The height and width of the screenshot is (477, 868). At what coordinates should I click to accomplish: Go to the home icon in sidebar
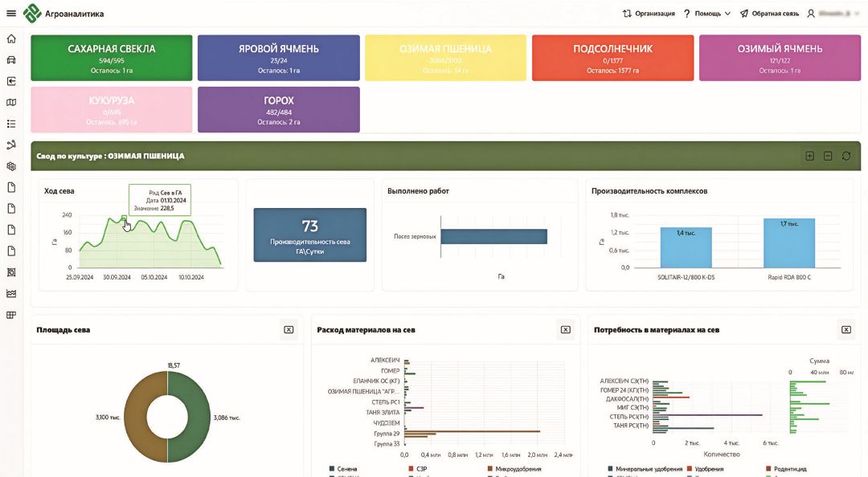(11, 39)
